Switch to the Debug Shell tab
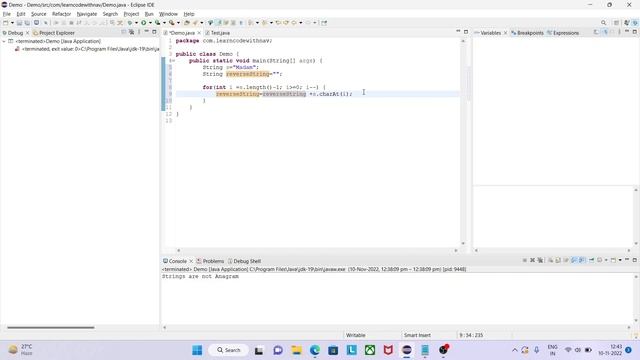This screenshot has height=360, width=640. 244,261
